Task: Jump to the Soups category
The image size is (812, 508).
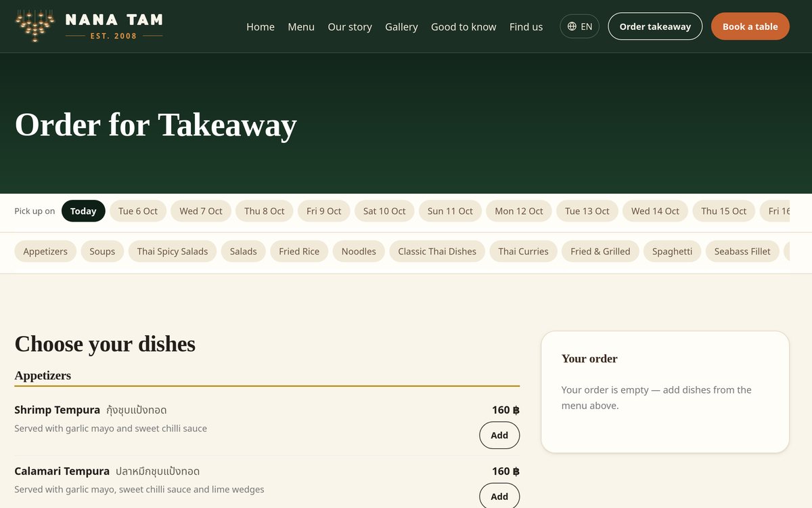Action: [x=102, y=251]
